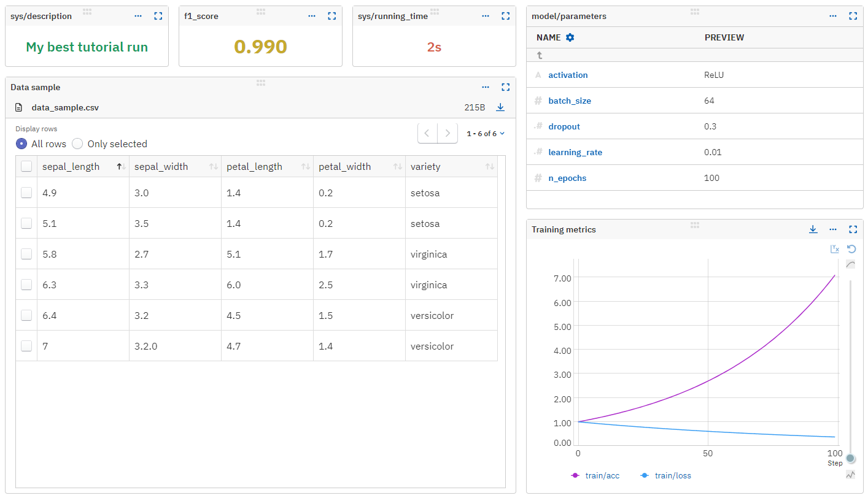Reset the Training metrics chart zoom
The width and height of the screenshot is (868, 498).
point(851,248)
